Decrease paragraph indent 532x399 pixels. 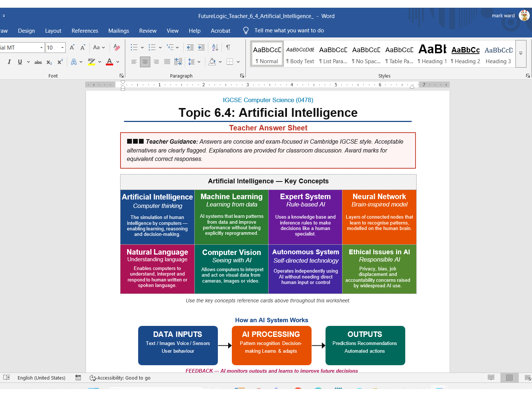click(190, 47)
